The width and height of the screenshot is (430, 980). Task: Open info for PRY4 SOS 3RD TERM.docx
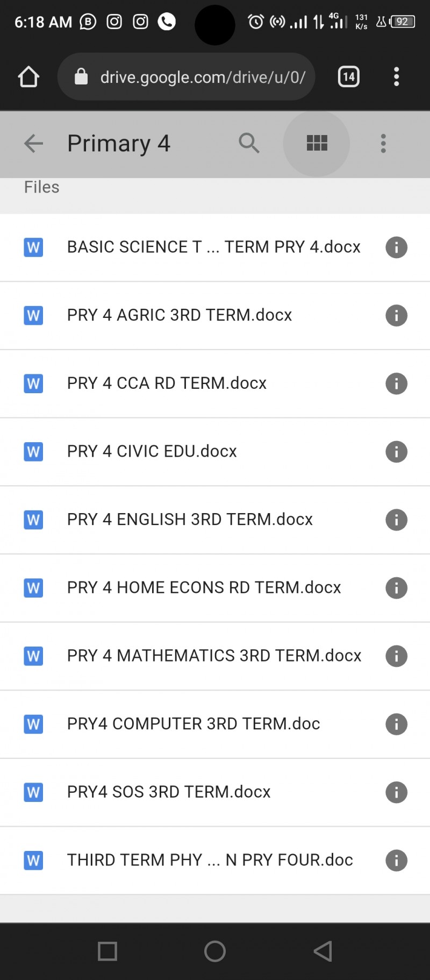point(396,792)
